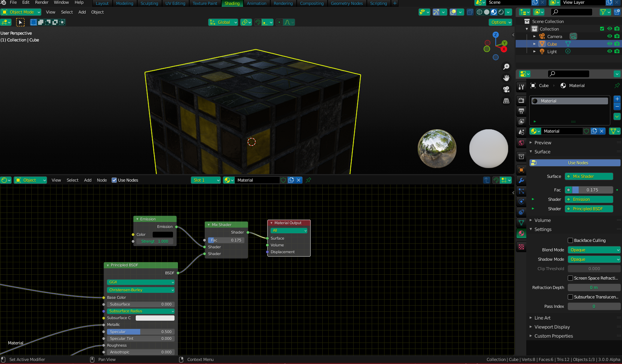Image resolution: width=622 pixels, height=364 pixels.
Task: Switch to the Compositing workspace tab
Action: point(312,3)
